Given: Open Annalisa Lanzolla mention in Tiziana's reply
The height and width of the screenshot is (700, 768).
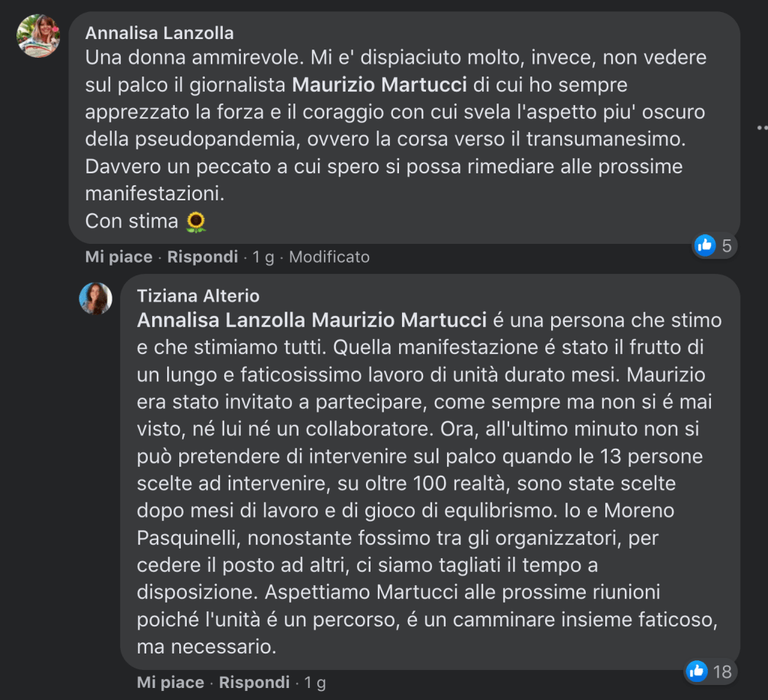Looking at the screenshot, I should tap(221, 320).
